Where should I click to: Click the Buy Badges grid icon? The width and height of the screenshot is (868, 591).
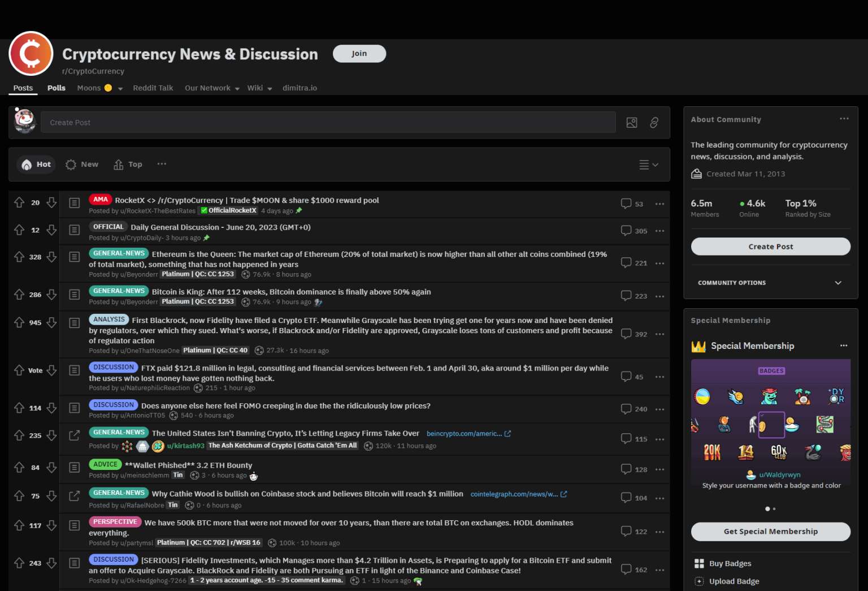(700, 563)
